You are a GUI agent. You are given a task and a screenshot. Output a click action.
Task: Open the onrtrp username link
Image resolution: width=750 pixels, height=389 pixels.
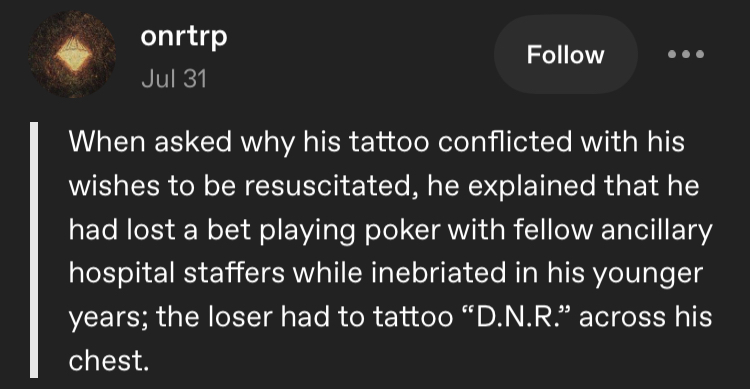click(x=184, y=37)
